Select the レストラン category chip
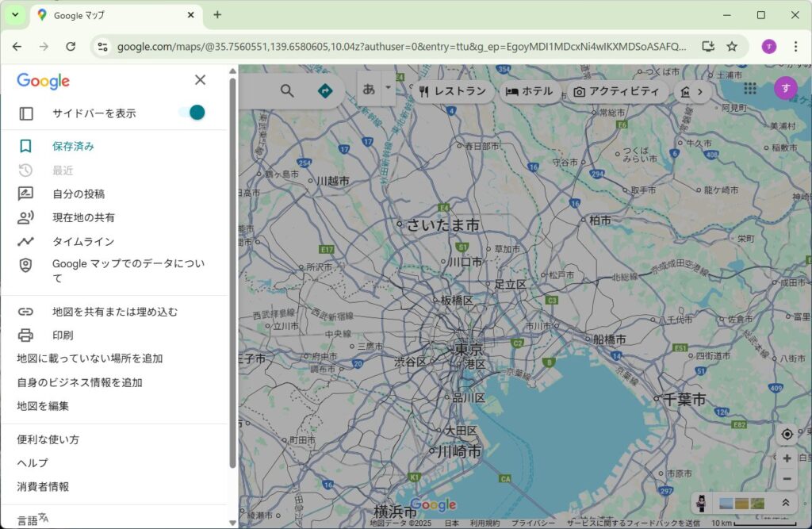 (453, 92)
